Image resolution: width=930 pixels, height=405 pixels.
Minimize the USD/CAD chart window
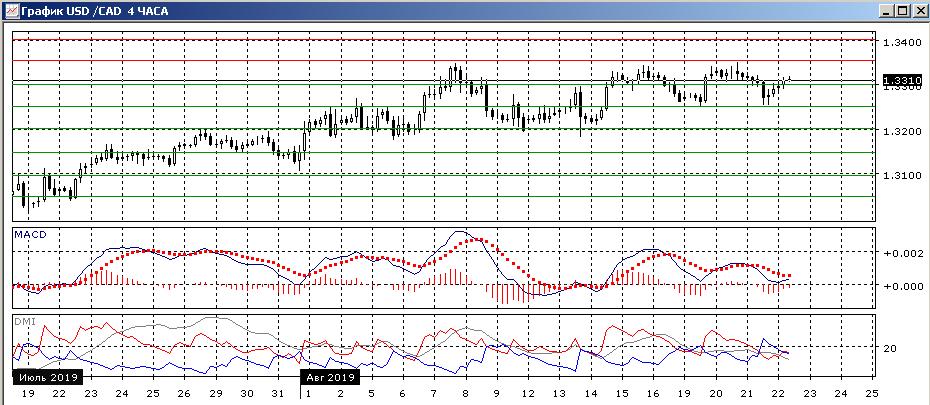[x=886, y=10]
